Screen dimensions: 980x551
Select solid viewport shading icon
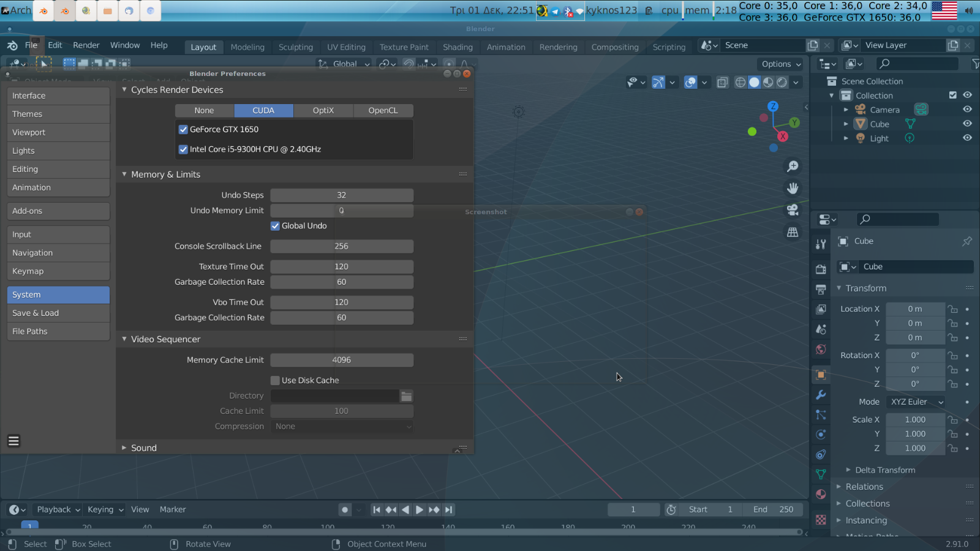[754, 82]
